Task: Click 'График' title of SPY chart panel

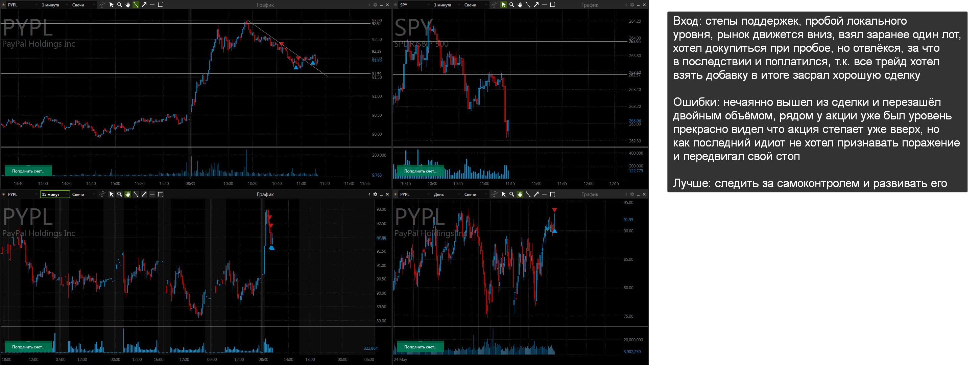Action: (x=590, y=5)
